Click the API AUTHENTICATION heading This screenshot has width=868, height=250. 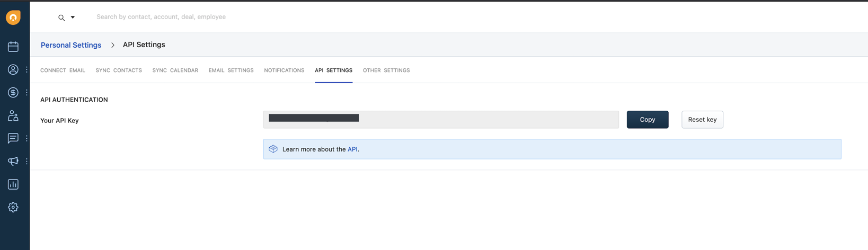(x=74, y=100)
